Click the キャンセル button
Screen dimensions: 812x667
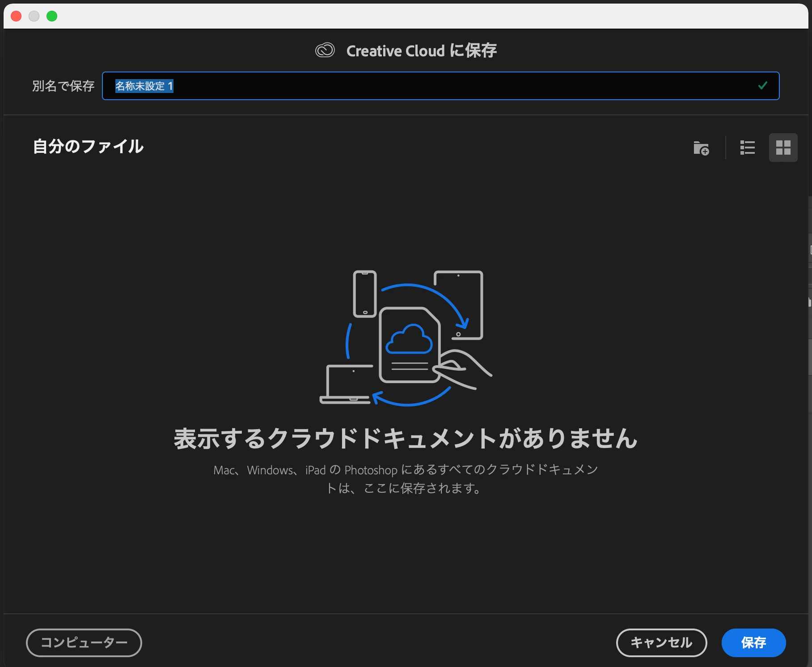tap(661, 642)
